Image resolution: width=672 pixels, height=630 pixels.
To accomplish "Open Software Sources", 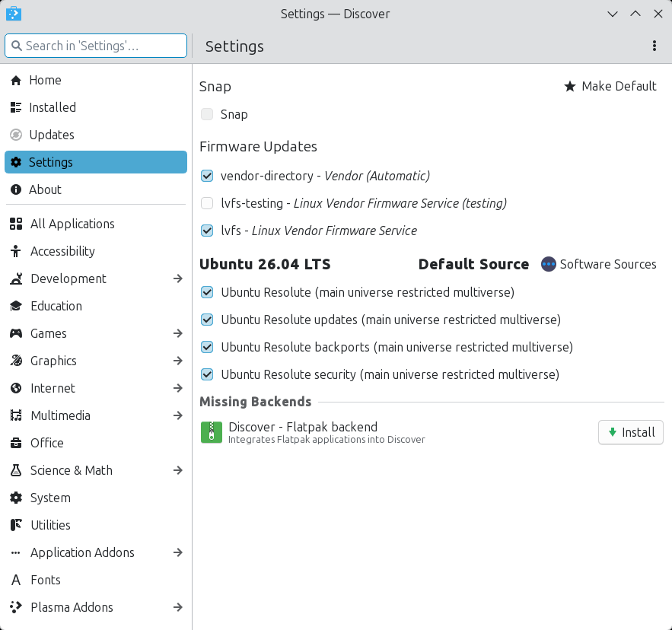I will (599, 265).
